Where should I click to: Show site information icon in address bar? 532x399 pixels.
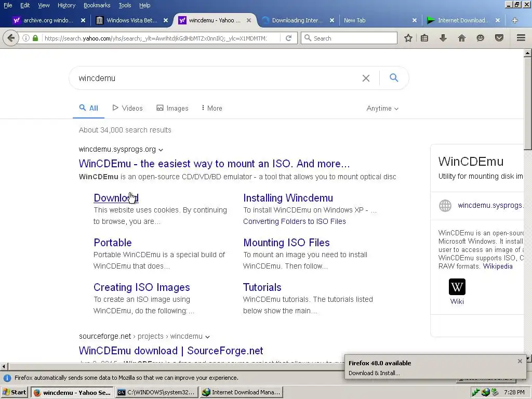click(x=26, y=38)
